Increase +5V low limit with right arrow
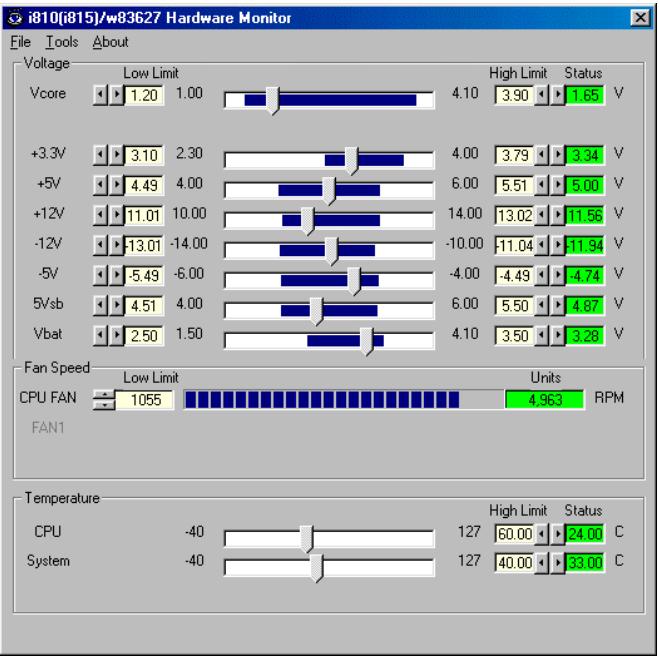Viewport: 659px width, 656px height. [116, 185]
